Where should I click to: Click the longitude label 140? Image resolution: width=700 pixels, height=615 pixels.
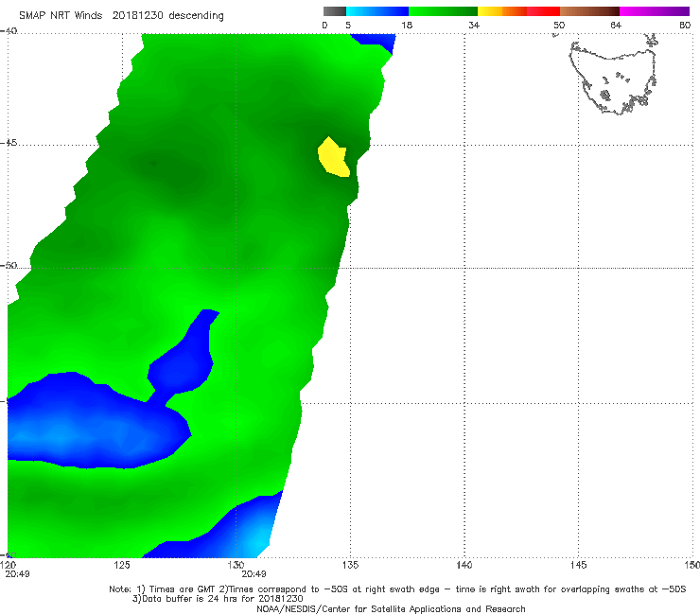[x=464, y=566]
